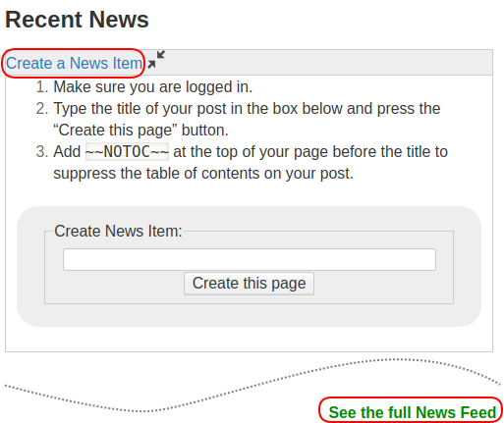Click the Recent News heading

pyautogui.click(x=77, y=20)
